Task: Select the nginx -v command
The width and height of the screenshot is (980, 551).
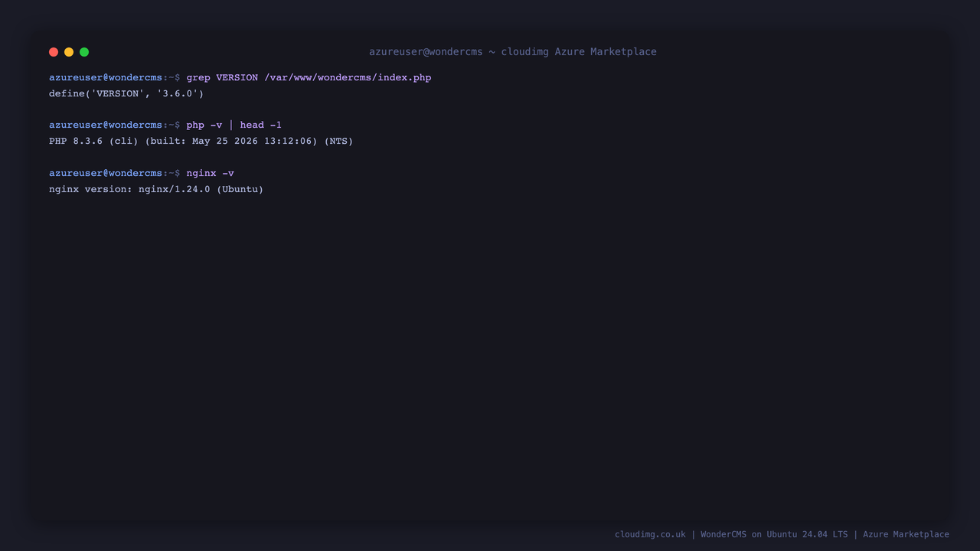Action: click(210, 173)
